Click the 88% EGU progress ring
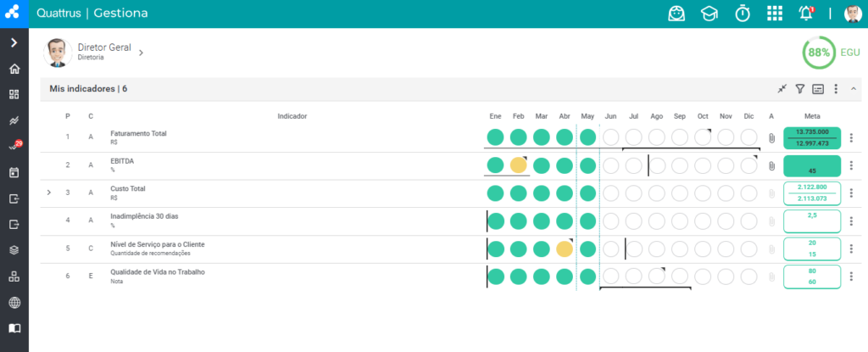This screenshot has width=868, height=352. point(819,53)
